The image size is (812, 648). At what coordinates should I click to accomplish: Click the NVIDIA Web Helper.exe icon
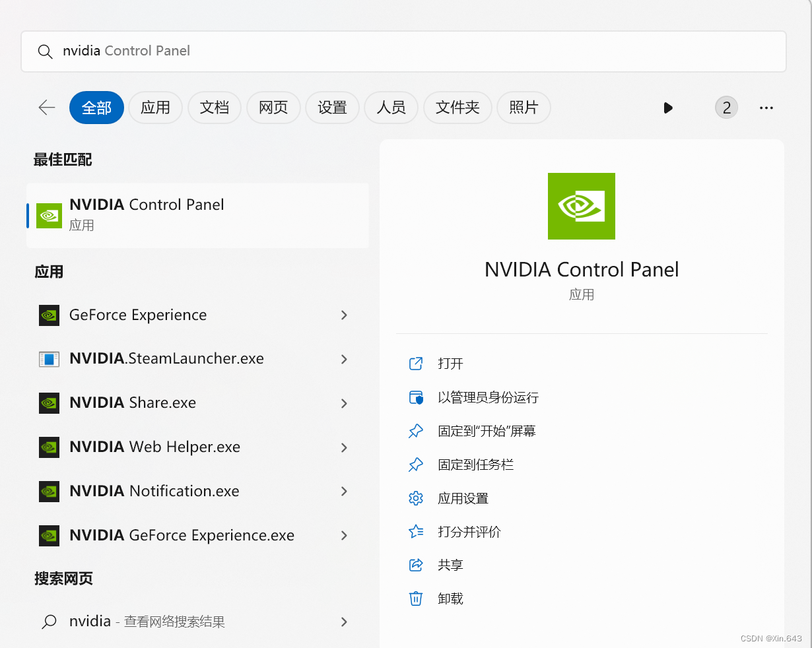point(49,447)
